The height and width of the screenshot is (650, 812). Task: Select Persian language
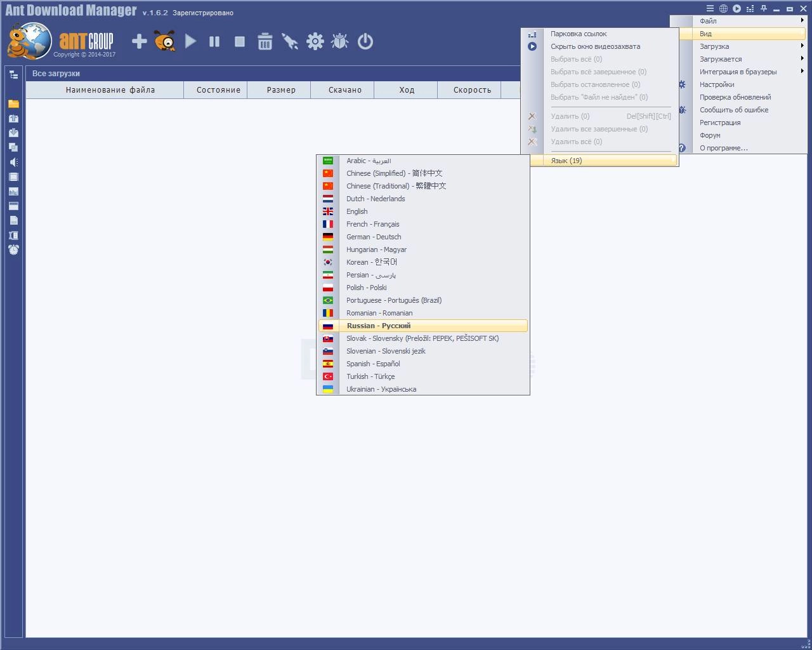coord(423,275)
